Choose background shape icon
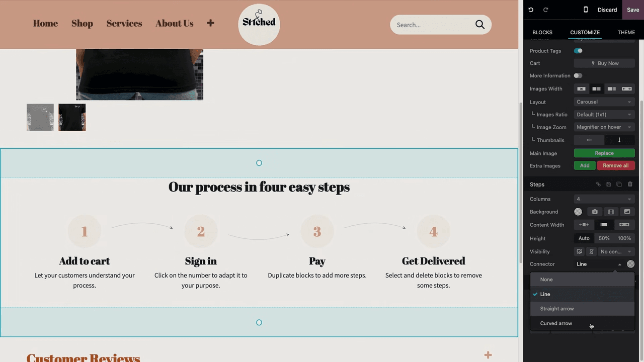Screen dimensions: 644x362 627,212
